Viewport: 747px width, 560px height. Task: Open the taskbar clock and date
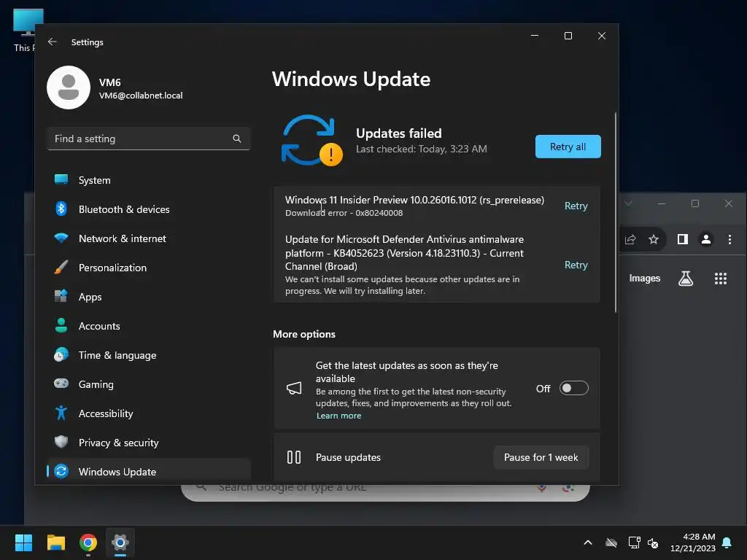693,542
